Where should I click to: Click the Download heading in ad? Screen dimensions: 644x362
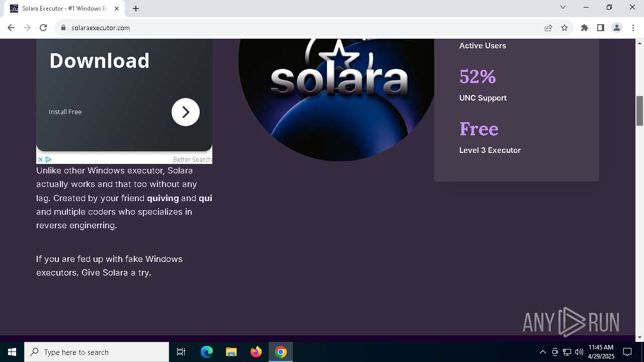pyautogui.click(x=99, y=61)
